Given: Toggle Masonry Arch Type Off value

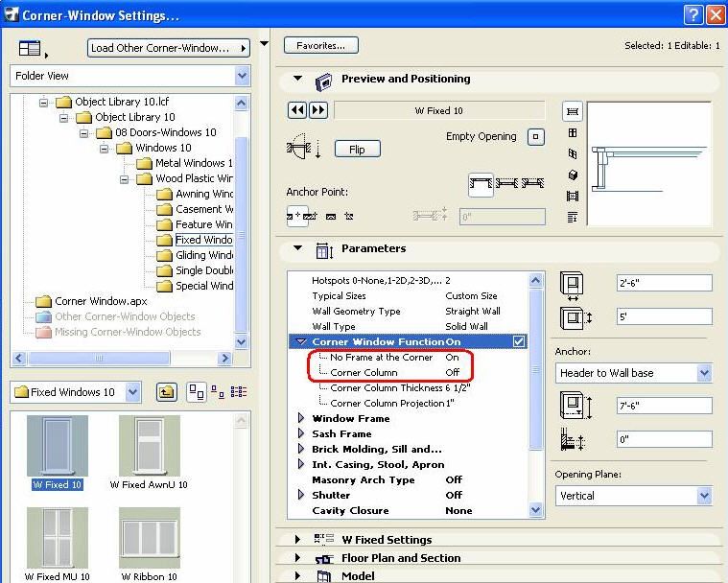Looking at the screenshot, I should click(454, 480).
